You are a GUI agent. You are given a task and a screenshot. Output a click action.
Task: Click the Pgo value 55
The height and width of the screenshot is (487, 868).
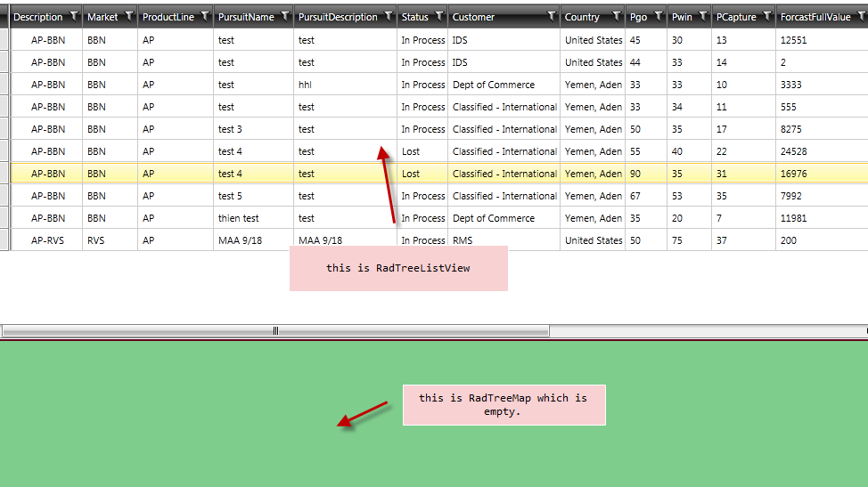pyautogui.click(x=635, y=151)
